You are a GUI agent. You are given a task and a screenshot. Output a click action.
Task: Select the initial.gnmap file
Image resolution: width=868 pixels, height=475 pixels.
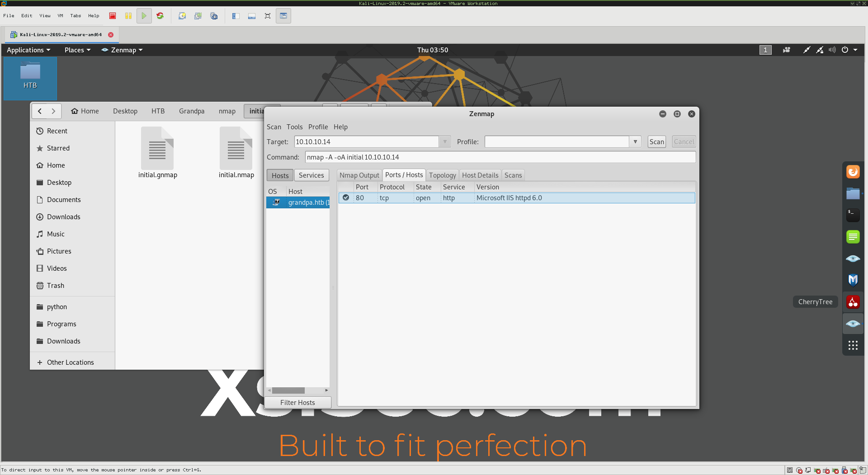[158, 153]
